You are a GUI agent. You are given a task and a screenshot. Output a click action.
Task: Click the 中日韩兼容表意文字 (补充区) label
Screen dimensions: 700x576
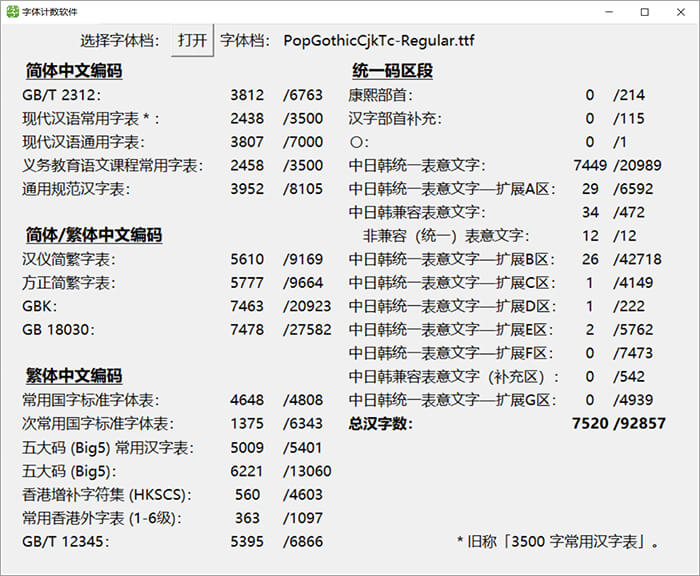(454, 377)
